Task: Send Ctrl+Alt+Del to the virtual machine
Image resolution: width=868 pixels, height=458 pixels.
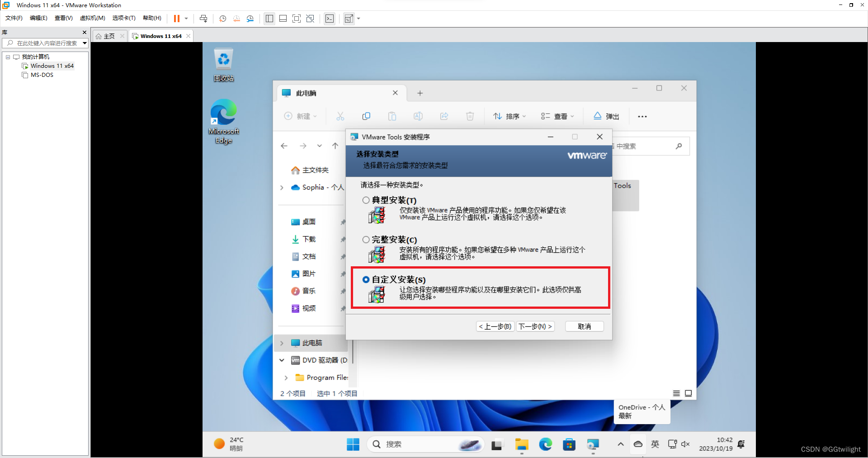Action: click(x=203, y=19)
